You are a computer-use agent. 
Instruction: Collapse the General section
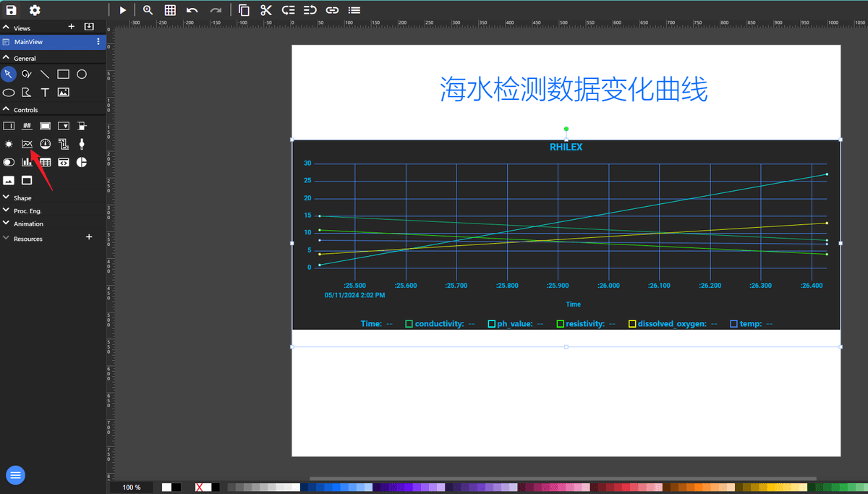7,58
